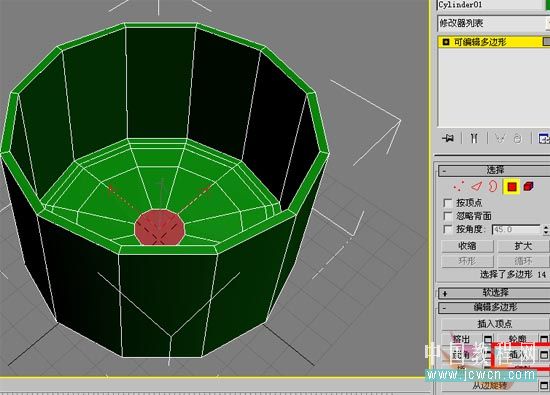Click the 按角度 spinner arrows

(545, 230)
